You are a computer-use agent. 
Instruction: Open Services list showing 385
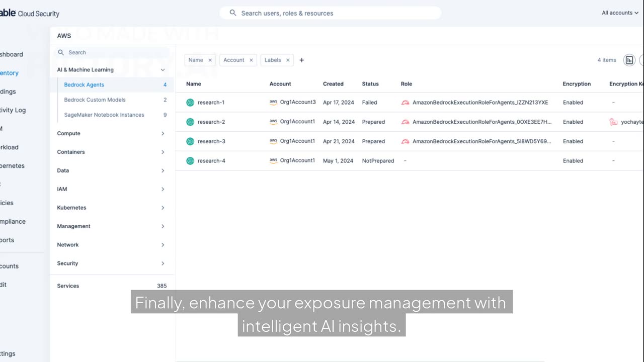click(x=112, y=286)
